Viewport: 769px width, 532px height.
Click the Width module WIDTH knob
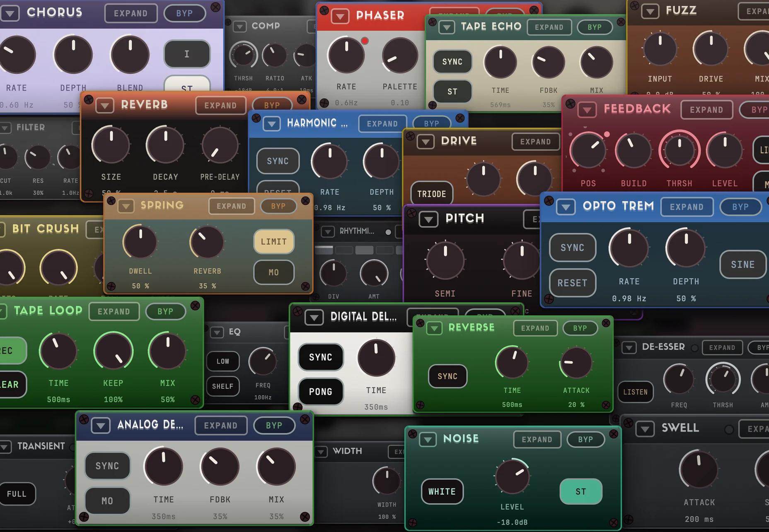(387, 481)
